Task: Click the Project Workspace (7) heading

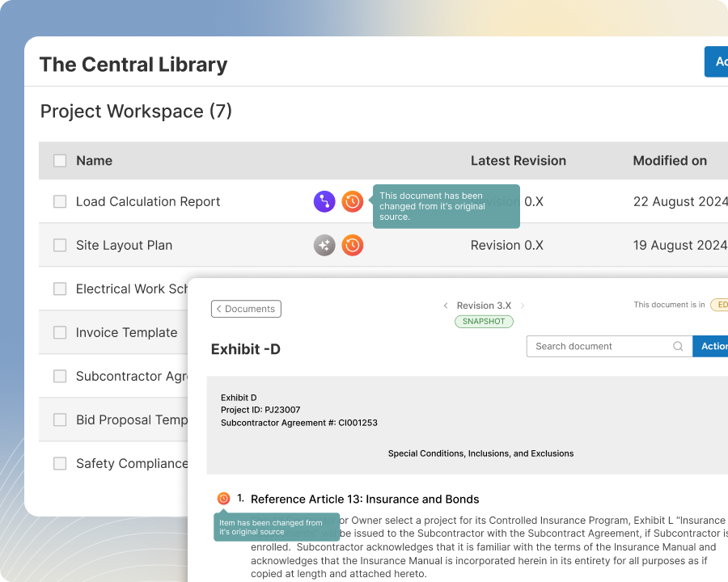Action: (x=136, y=112)
